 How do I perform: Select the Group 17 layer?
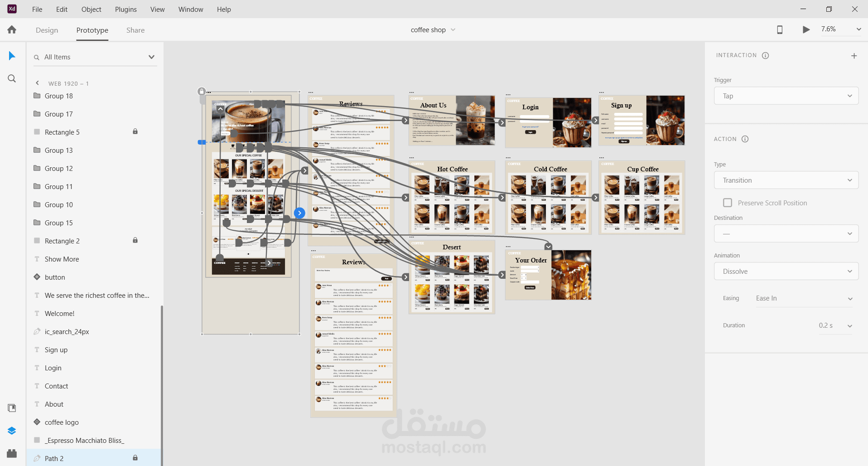click(x=93, y=114)
